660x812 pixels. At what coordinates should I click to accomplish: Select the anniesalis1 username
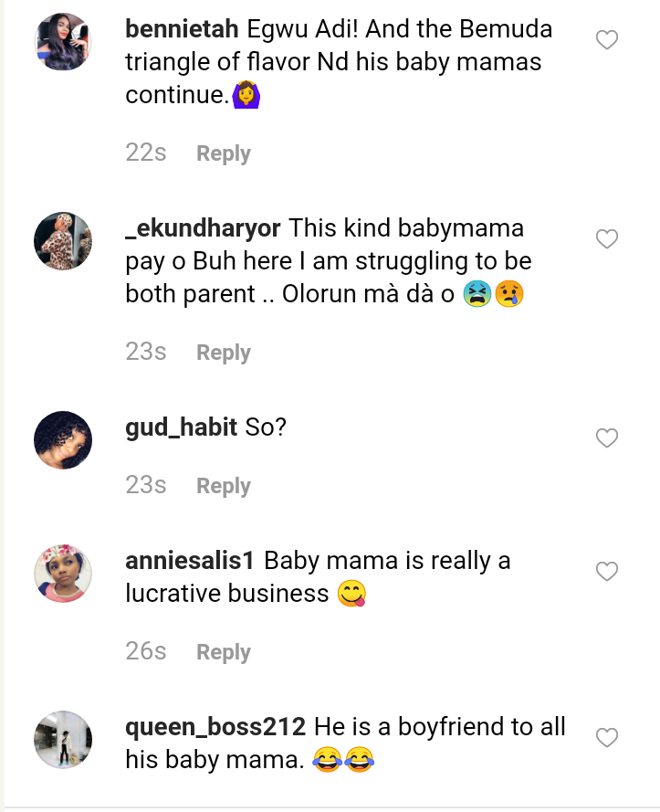pos(190,561)
